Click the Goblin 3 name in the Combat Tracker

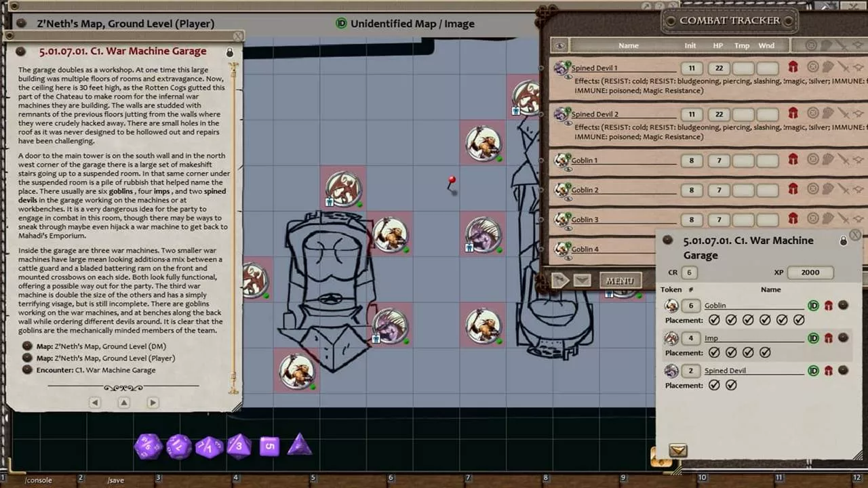point(585,220)
